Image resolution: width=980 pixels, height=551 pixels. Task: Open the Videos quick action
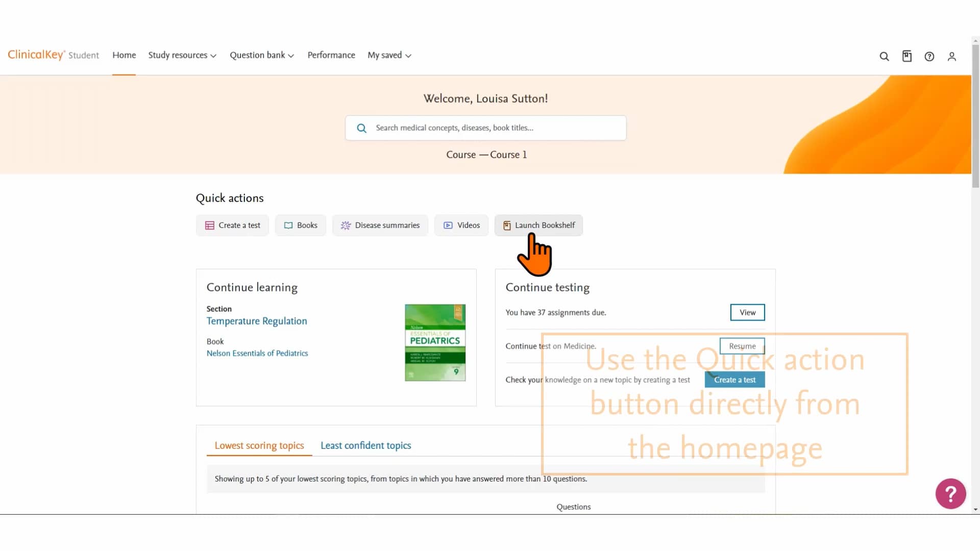pyautogui.click(x=461, y=225)
